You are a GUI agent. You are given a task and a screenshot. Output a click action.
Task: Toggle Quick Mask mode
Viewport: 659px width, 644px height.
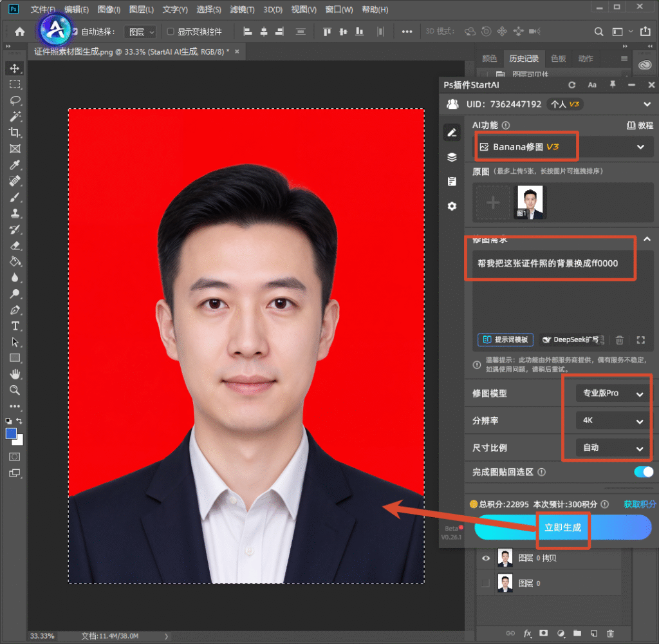point(15,457)
